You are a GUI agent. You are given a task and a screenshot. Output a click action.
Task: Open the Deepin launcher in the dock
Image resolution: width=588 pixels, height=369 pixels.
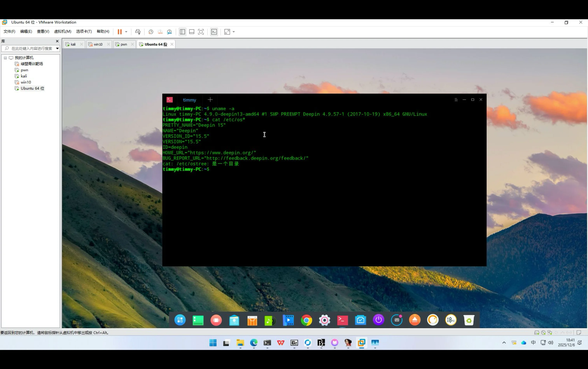pyautogui.click(x=180, y=320)
